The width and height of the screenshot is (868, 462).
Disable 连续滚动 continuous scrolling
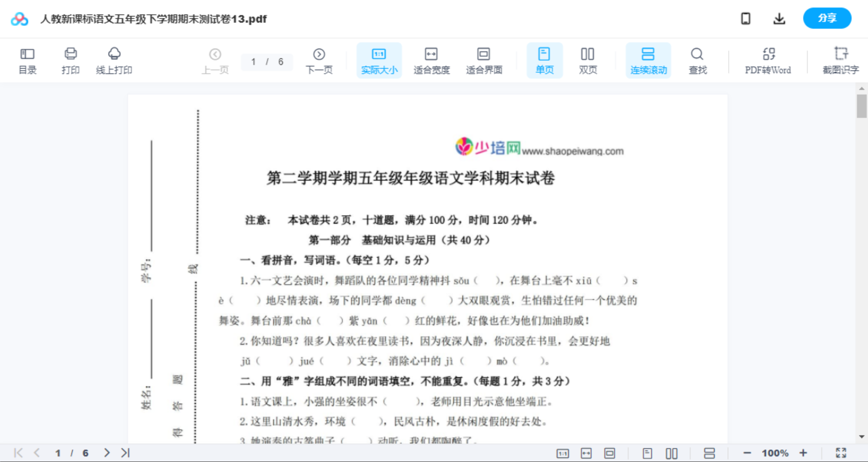point(648,60)
